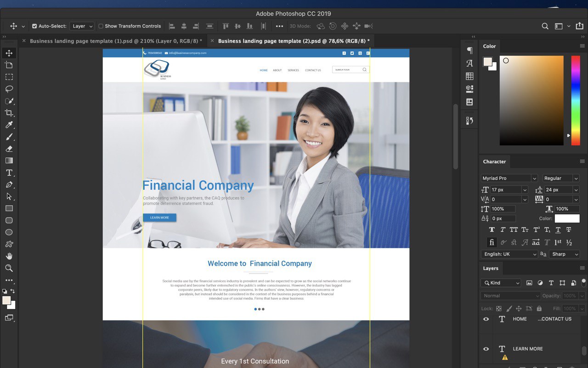Select the Eyedropper tool
588x368 pixels.
9,125
